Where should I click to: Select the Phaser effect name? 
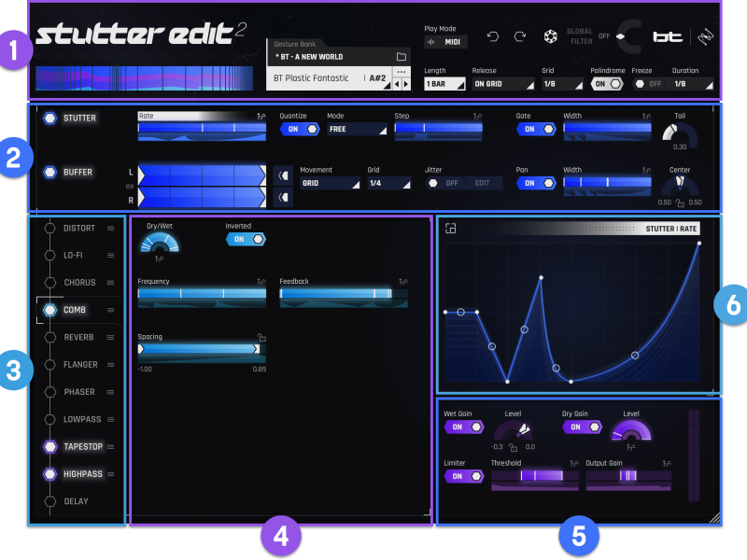click(x=79, y=392)
